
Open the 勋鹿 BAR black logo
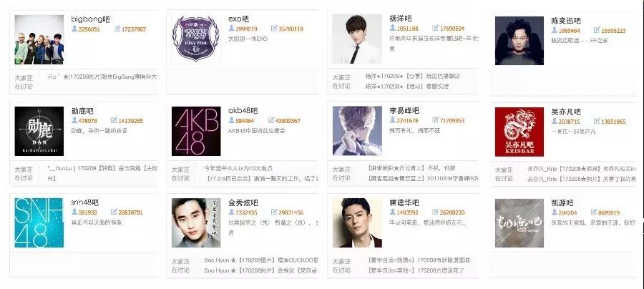pos(39,132)
